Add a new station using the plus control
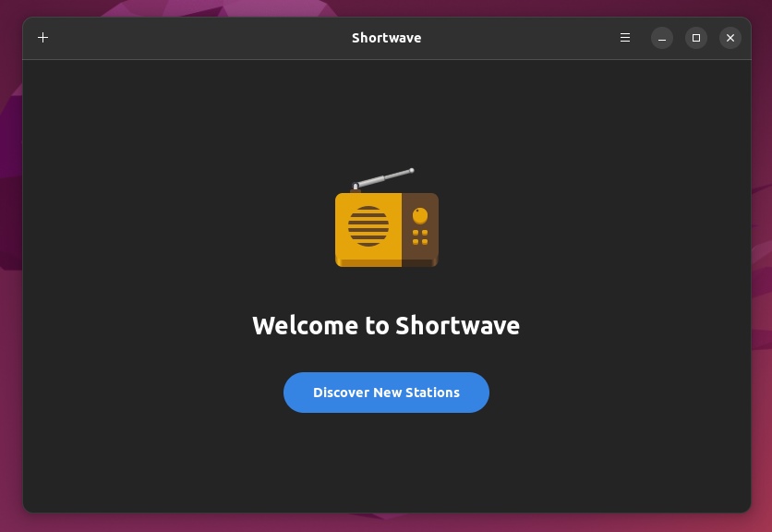 click(x=42, y=38)
